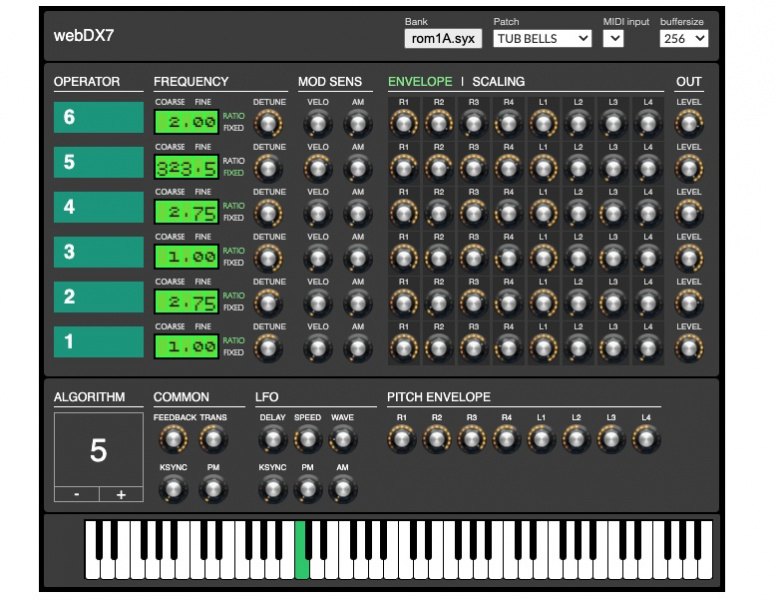Set operator 5 frequency mode to RATIO
This screenshot has width=777, height=600.
point(233,161)
